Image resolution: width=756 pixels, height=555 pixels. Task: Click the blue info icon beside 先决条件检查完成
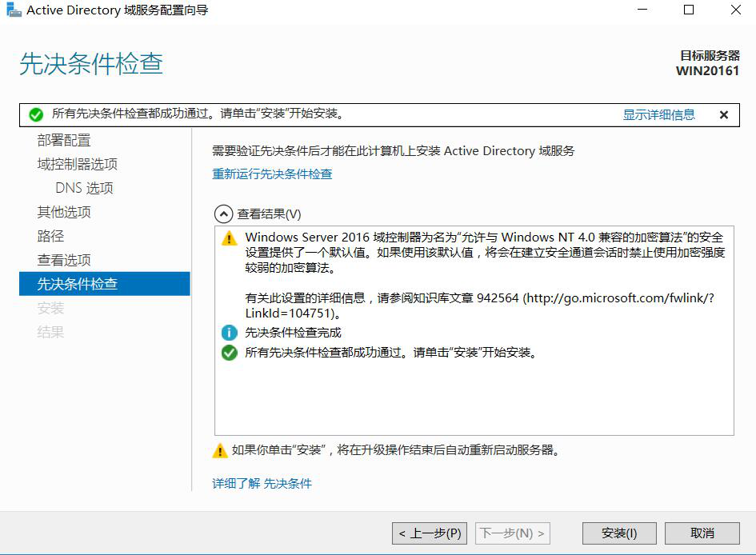[x=229, y=333]
